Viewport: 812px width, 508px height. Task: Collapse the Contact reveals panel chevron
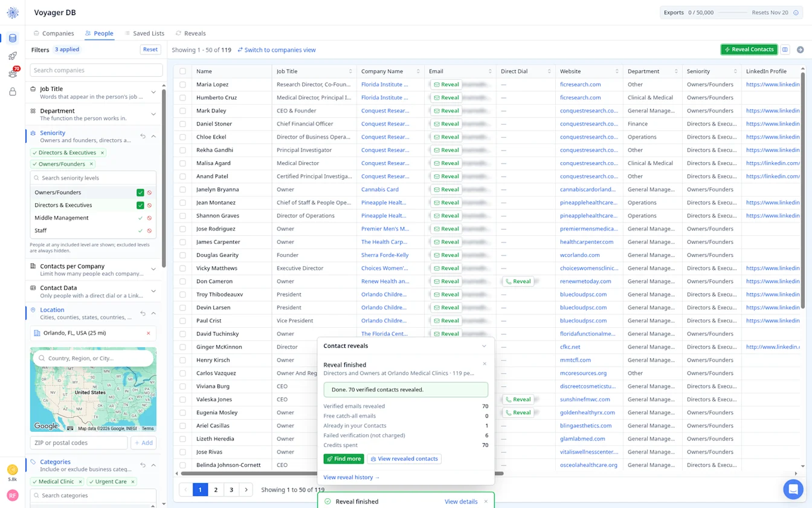click(484, 346)
